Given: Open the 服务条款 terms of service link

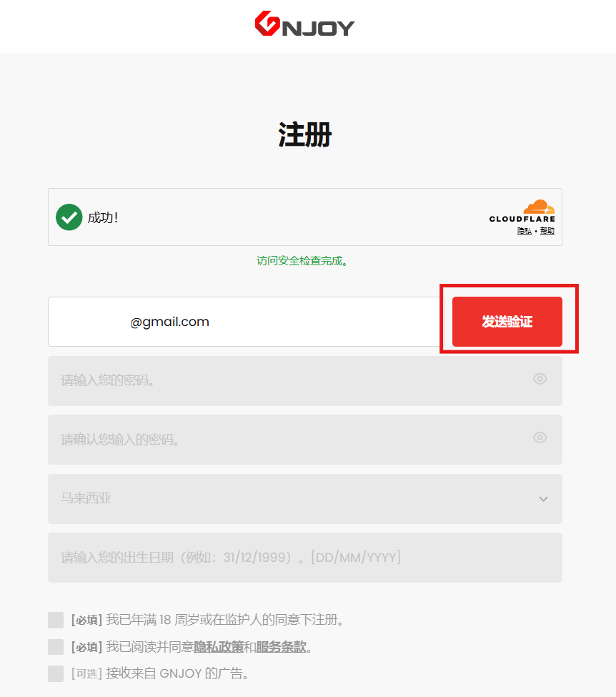Looking at the screenshot, I should pos(281,647).
